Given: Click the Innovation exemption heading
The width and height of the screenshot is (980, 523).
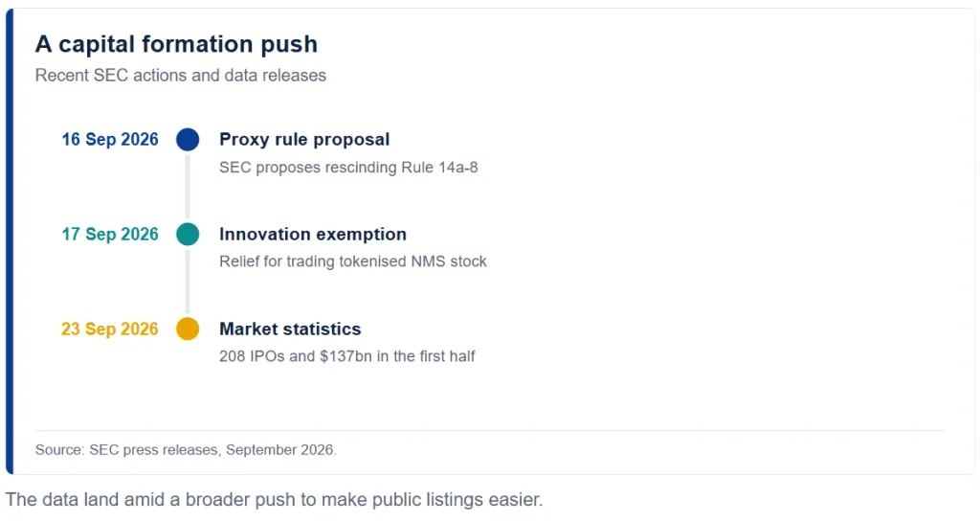Looking at the screenshot, I should click(313, 234).
